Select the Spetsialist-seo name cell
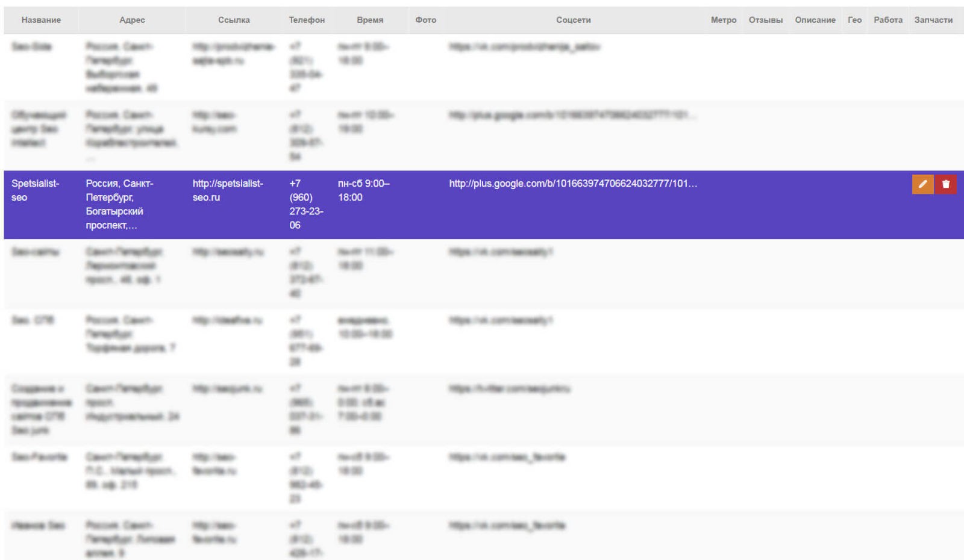This screenshot has width=964, height=560. (36, 190)
